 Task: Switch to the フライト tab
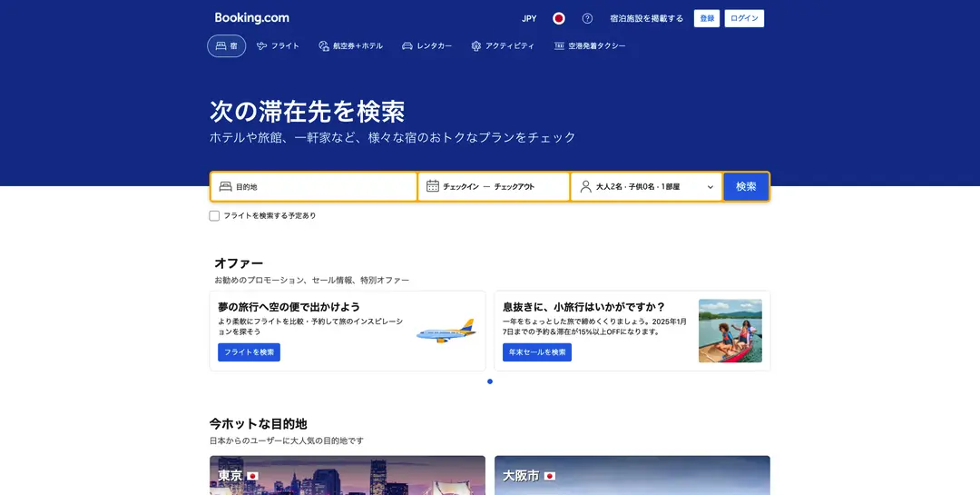278,45
